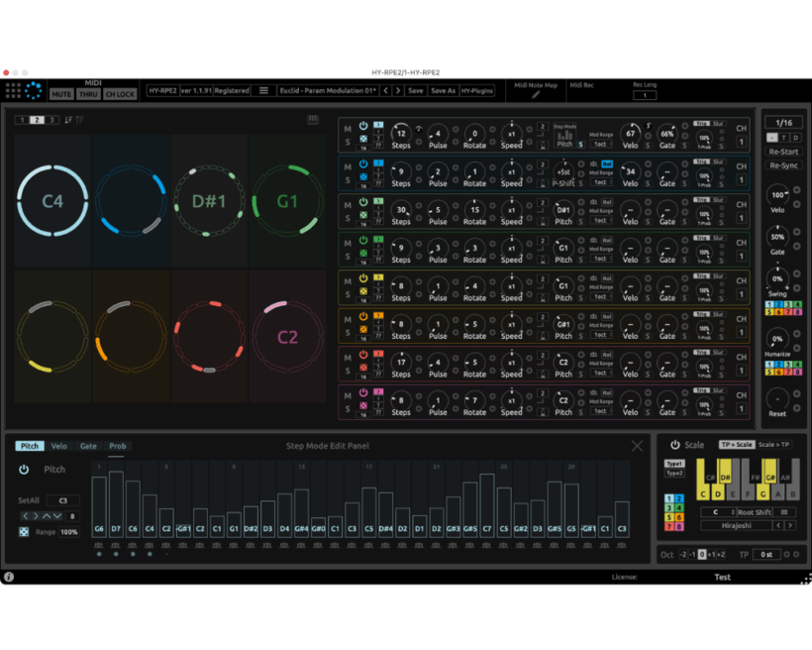Close the Step Mode Edit Panel
Image resolution: width=812 pixels, height=650 pixels.
tap(637, 446)
